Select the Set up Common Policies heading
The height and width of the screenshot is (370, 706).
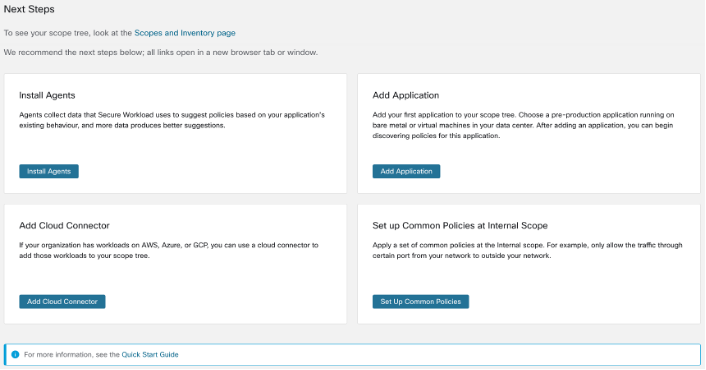(x=460, y=226)
